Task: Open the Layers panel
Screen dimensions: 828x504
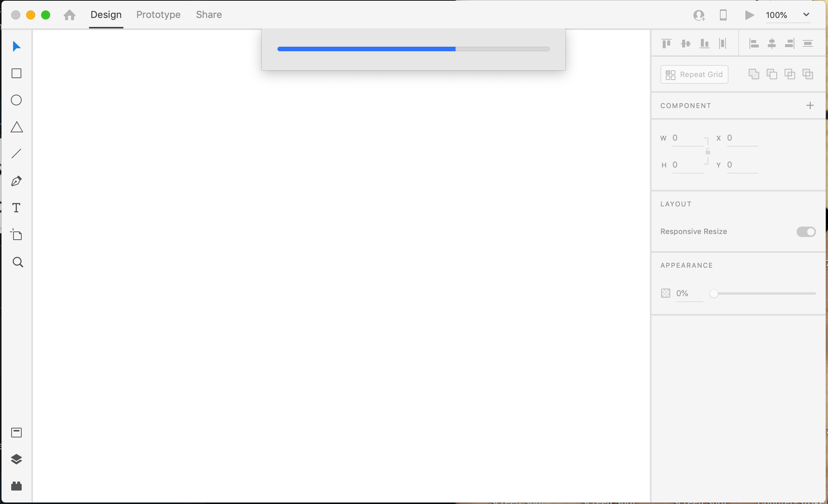Action: click(x=16, y=459)
